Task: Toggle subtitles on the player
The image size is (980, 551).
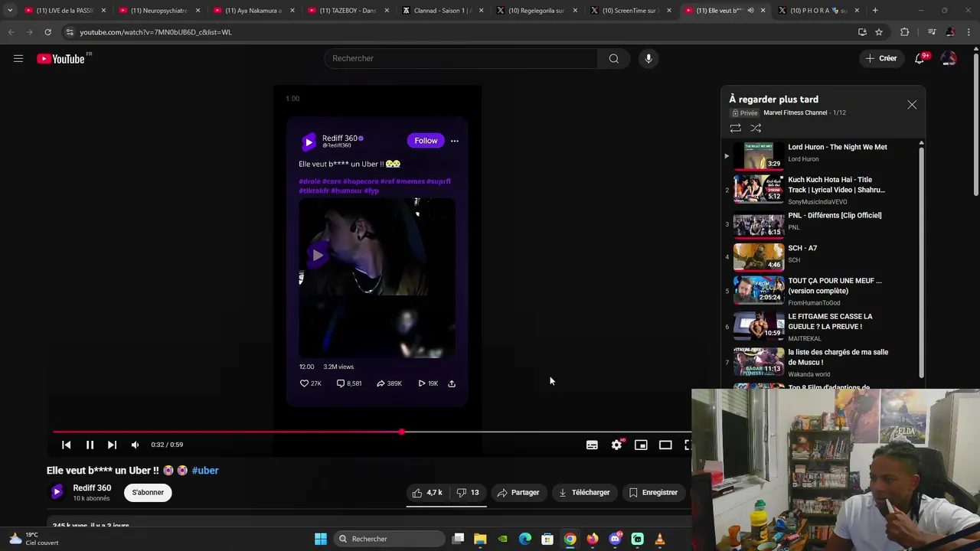Action: pos(592,445)
